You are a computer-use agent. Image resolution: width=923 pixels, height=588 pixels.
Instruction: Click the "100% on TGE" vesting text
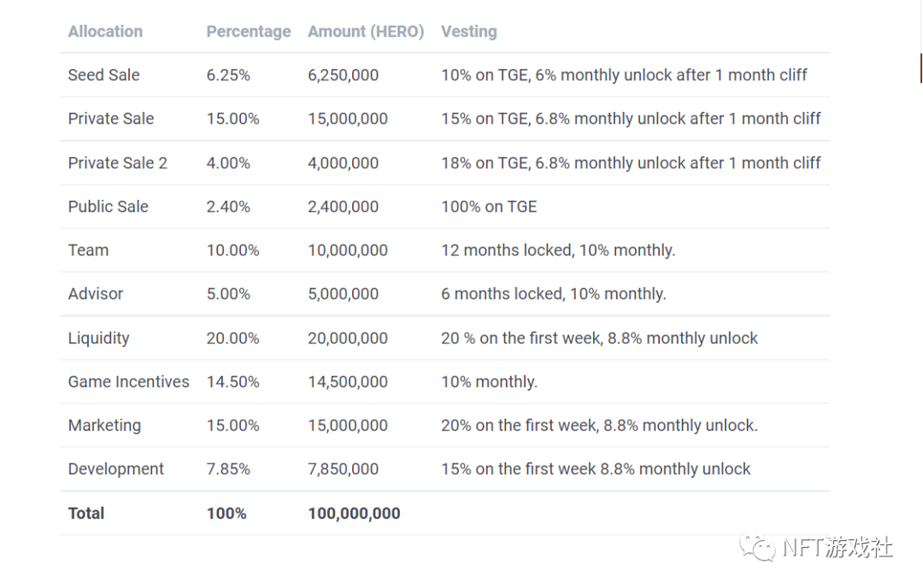click(489, 207)
